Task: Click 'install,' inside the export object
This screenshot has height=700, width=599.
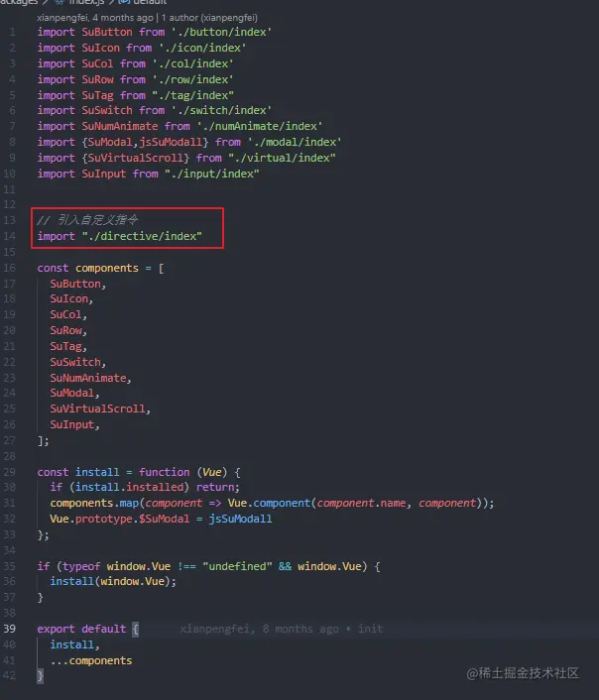Action: point(74,644)
